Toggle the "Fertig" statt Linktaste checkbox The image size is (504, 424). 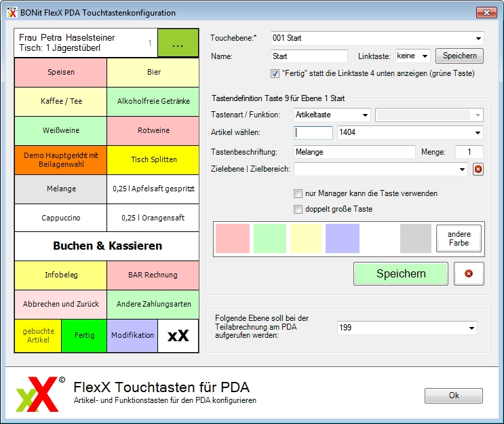[x=275, y=73]
